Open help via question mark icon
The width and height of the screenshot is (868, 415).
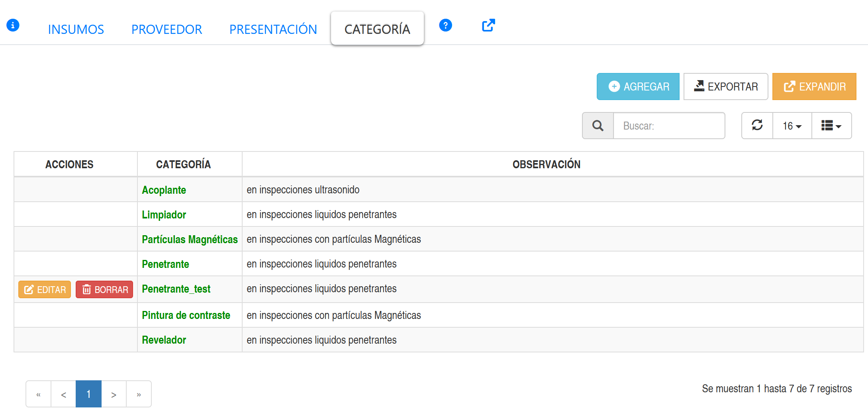(x=445, y=25)
